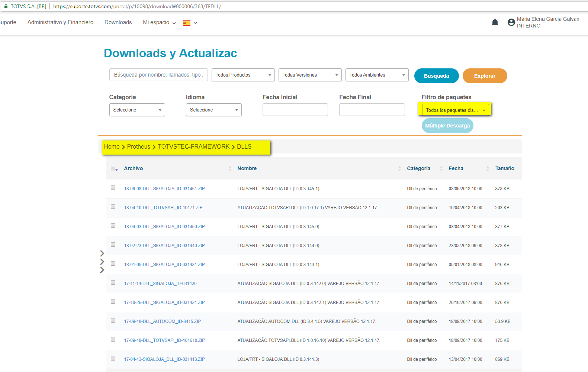This screenshot has width=588, height=372.
Task: Click the search by name input field
Action: (x=158, y=75)
